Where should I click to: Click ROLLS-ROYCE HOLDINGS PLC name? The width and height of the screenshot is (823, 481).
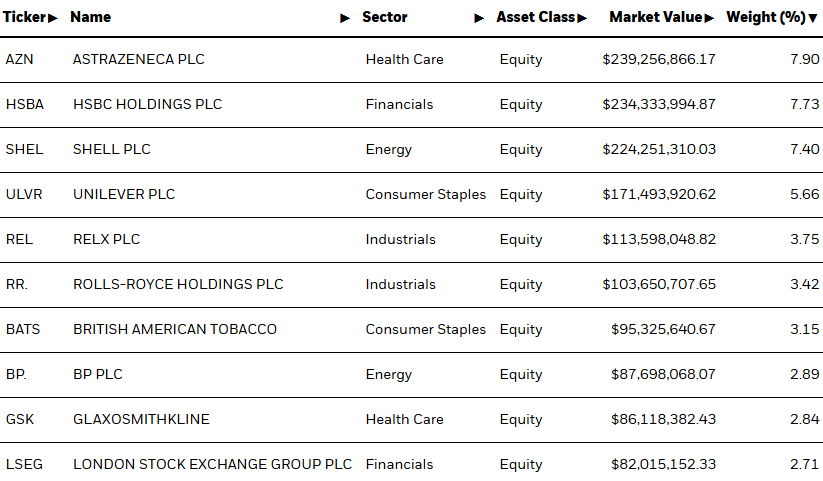(x=178, y=284)
